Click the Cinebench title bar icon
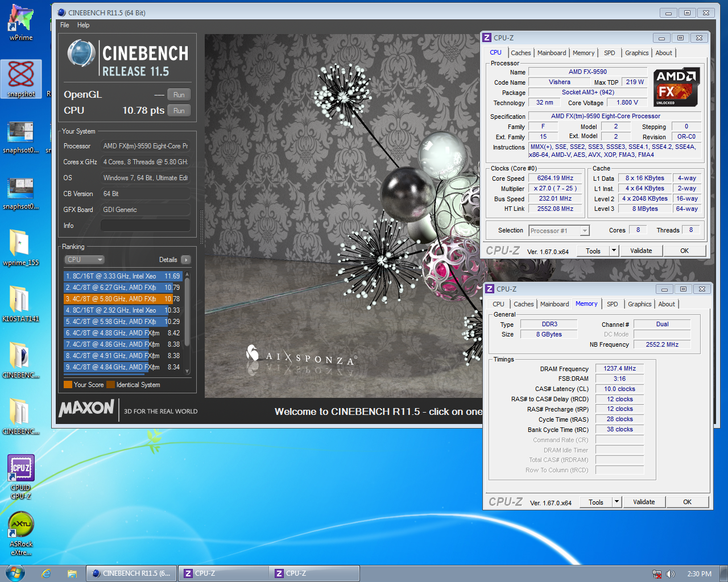The image size is (728, 582). 61,13
